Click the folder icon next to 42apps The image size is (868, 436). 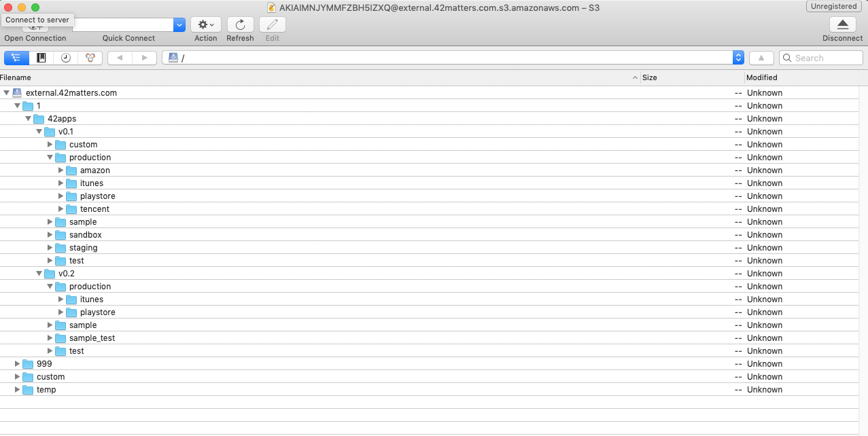(x=39, y=119)
